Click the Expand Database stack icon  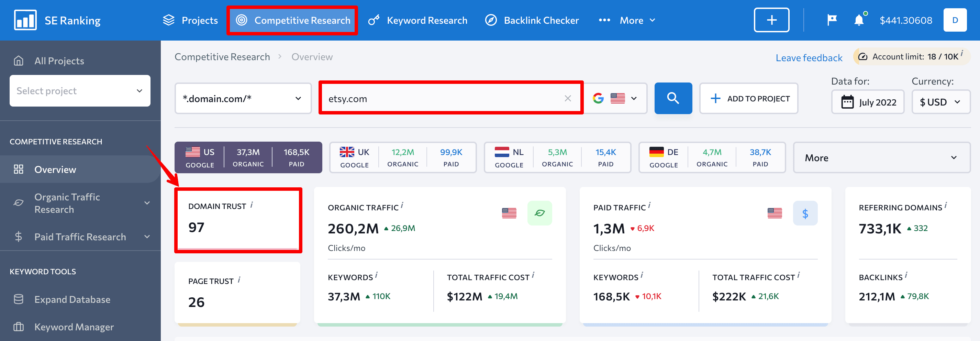click(18, 299)
